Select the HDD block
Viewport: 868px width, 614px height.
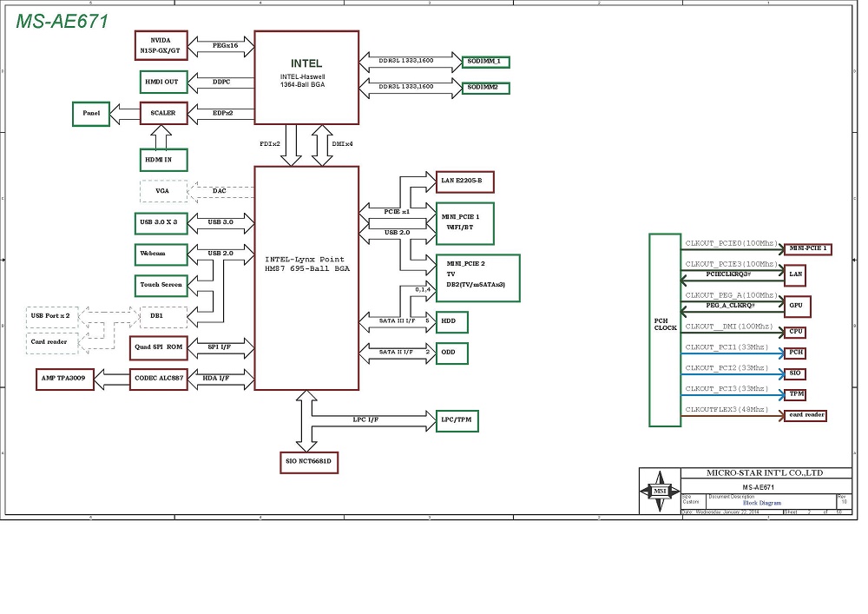point(451,321)
